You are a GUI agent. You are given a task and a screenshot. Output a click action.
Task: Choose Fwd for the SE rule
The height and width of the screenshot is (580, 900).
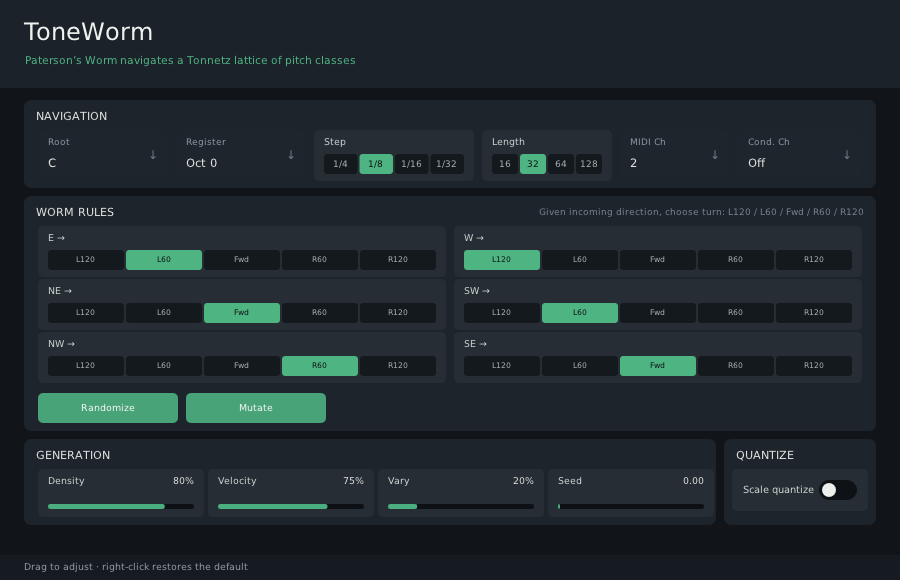point(658,365)
